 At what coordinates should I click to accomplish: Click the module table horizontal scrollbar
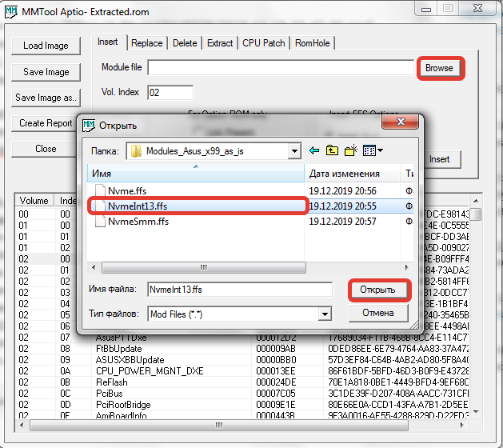(x=219, y=426)
